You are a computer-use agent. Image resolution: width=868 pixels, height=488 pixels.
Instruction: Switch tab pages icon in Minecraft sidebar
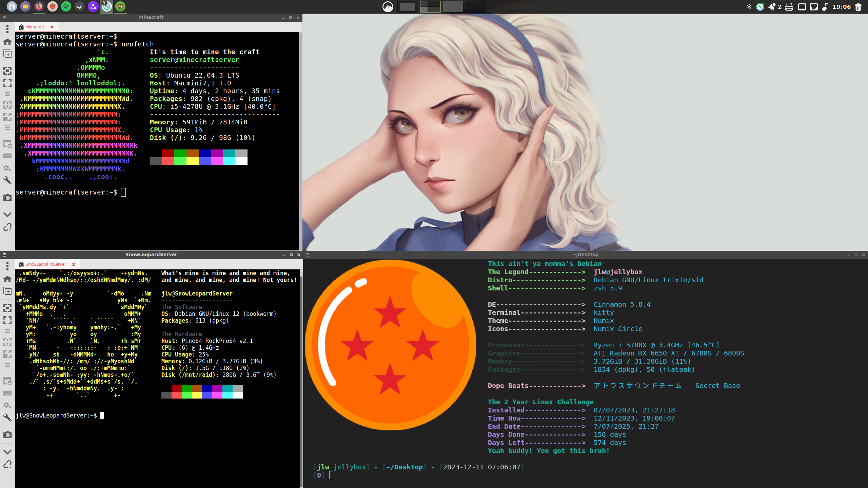point(7,144)
